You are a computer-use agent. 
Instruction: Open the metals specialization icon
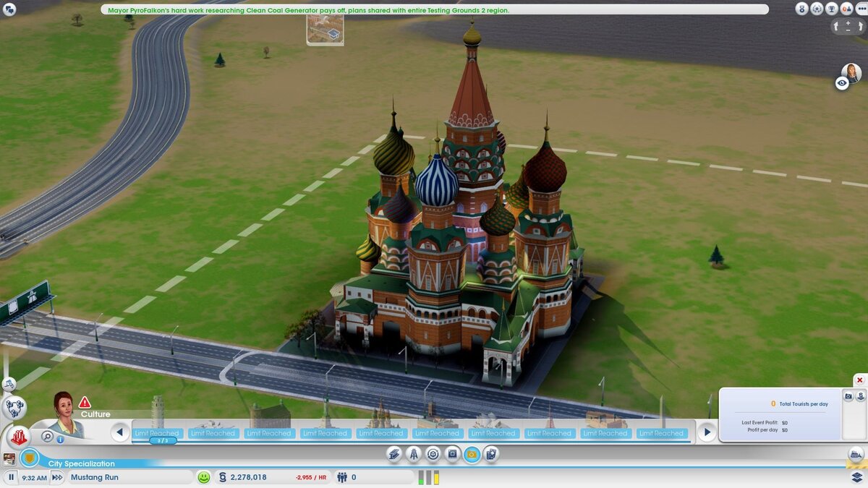pyautogui.click(x=394, y=454)
